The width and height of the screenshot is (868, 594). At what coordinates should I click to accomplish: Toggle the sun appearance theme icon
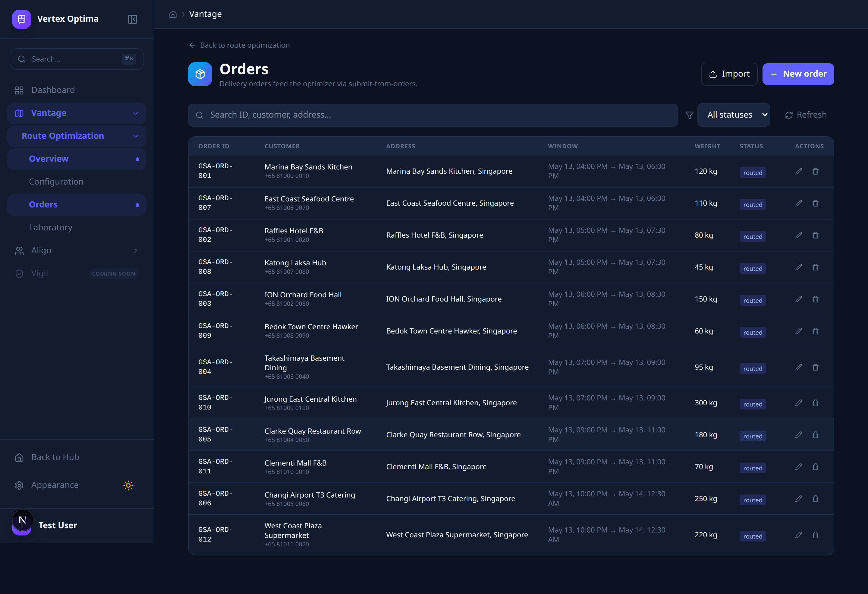pyautogui.click(x=128, y=485)
